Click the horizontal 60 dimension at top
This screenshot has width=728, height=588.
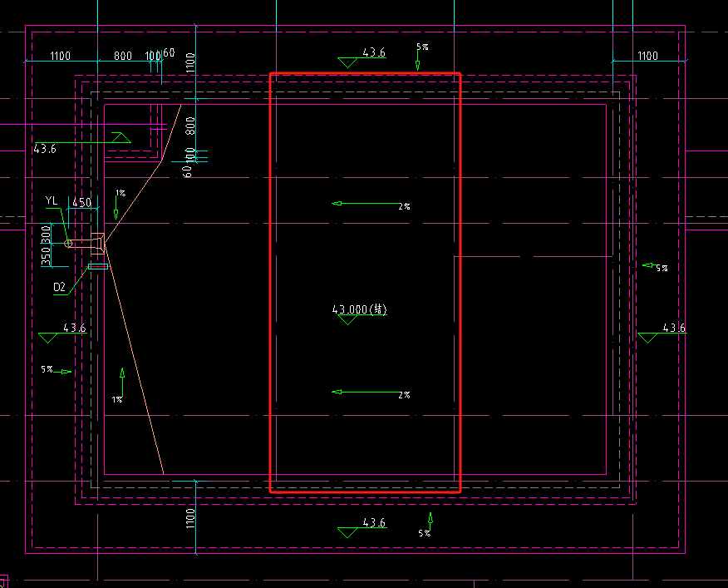click(169, 52)
